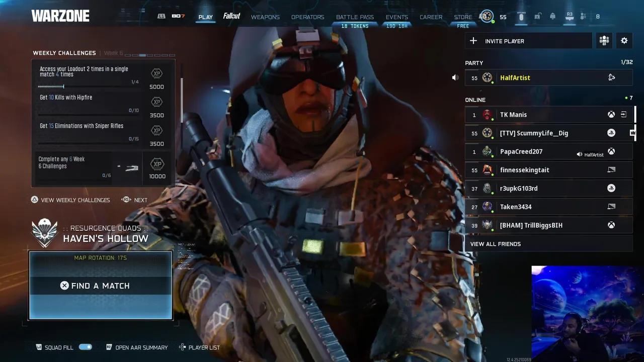Click the plus icon beside Invite Player
This screenshot has width=644, height=362.
point(473,41)
